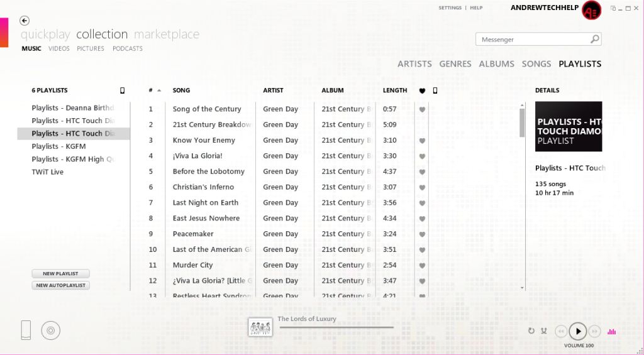
Task: Open SETTINGS link
Action: [450, 8]
